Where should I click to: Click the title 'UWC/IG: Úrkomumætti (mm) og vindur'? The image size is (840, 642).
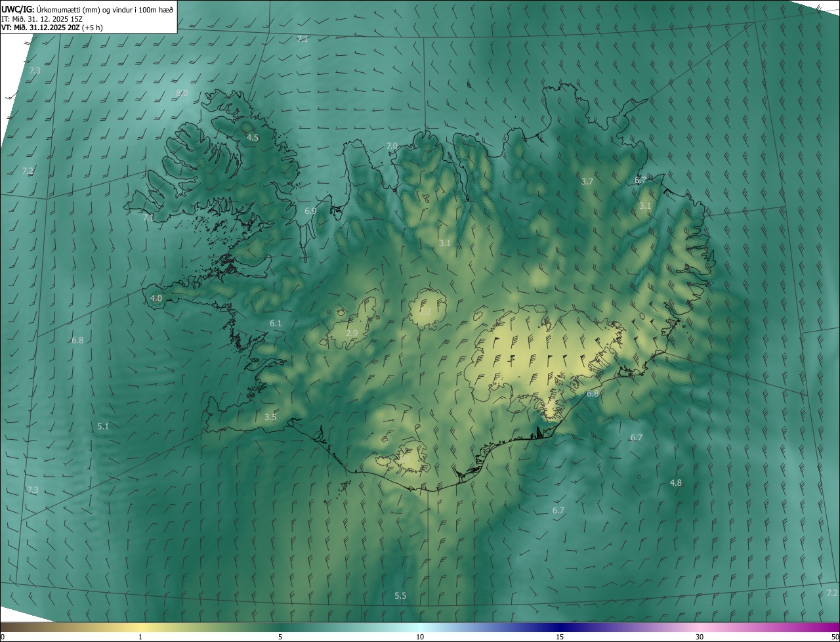pyautogui.click(x=87, y=9)
